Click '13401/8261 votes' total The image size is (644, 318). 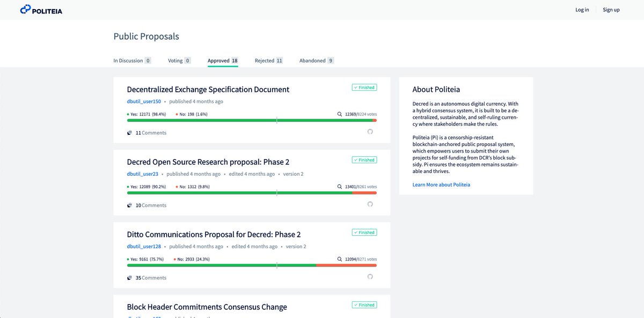361,187
